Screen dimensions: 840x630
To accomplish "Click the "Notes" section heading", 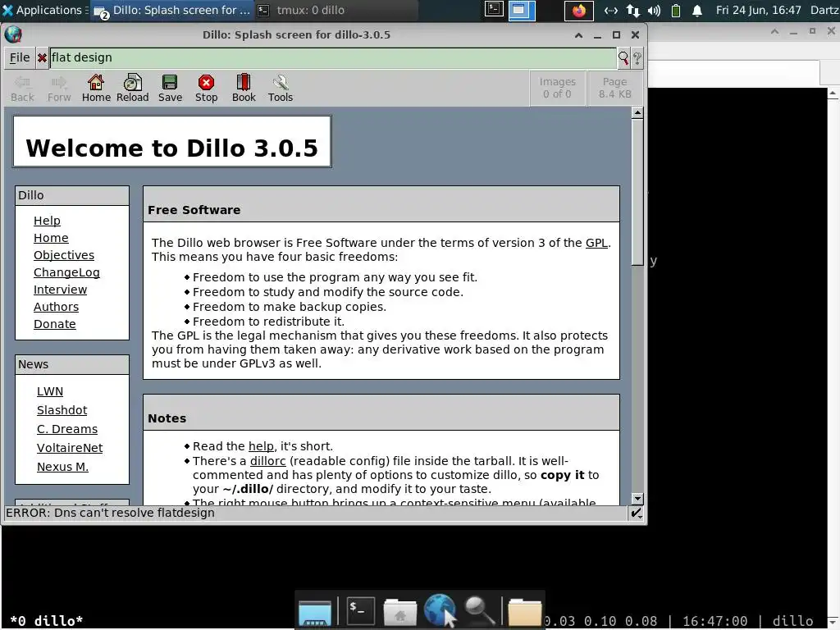I will click(x=167, y=418).
